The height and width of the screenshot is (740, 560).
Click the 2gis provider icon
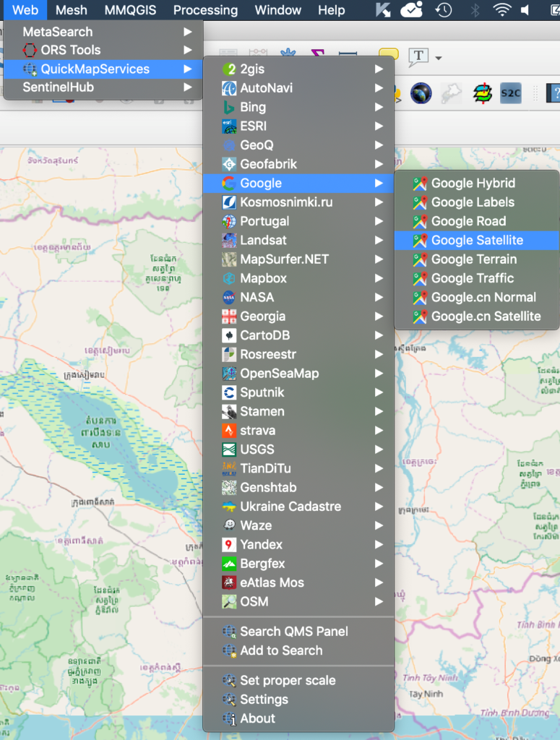tap(229, 69)
